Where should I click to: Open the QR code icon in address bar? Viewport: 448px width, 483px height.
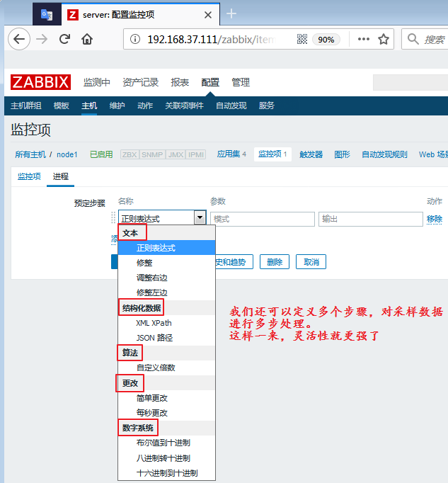(x=302, y=40)
